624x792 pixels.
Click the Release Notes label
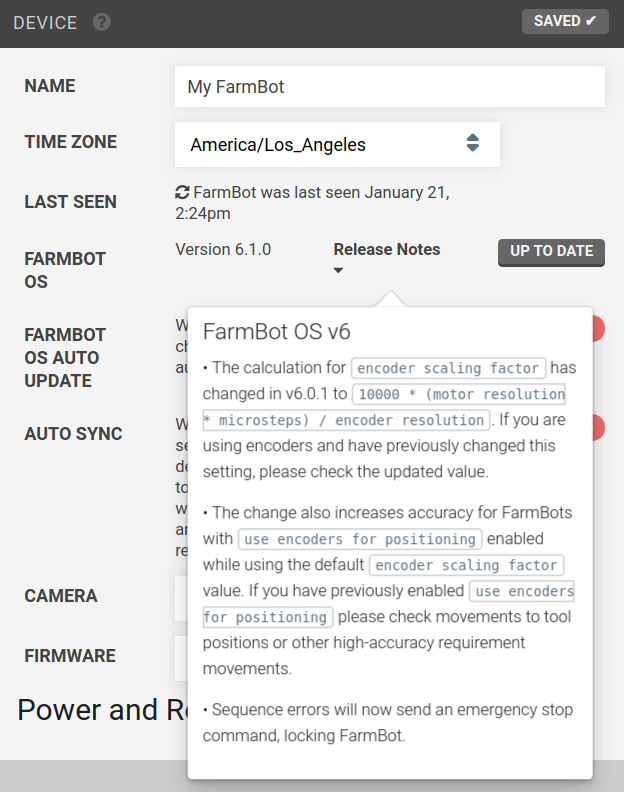coord(387,250)
